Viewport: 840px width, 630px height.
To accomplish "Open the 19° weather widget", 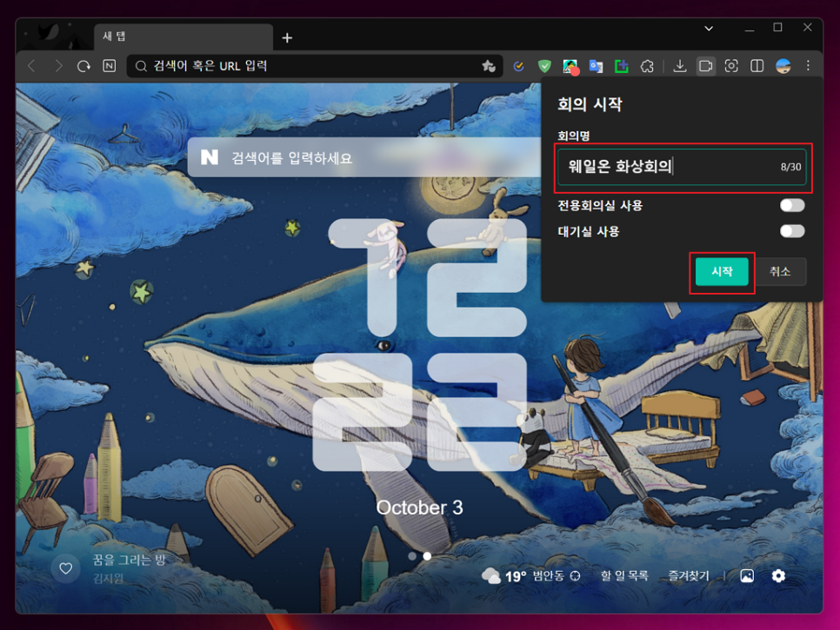I will 503,576.
